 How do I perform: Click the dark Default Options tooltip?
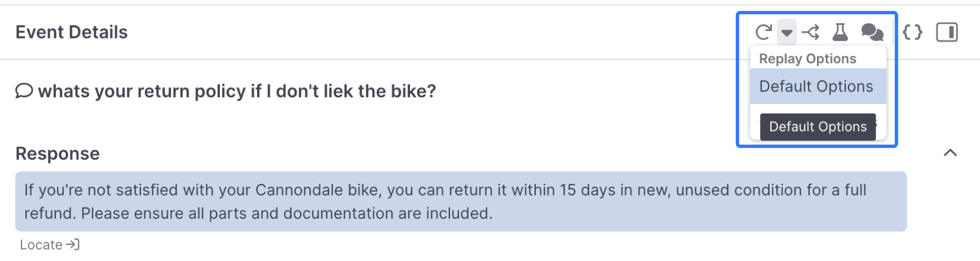(x=818, y=127)
